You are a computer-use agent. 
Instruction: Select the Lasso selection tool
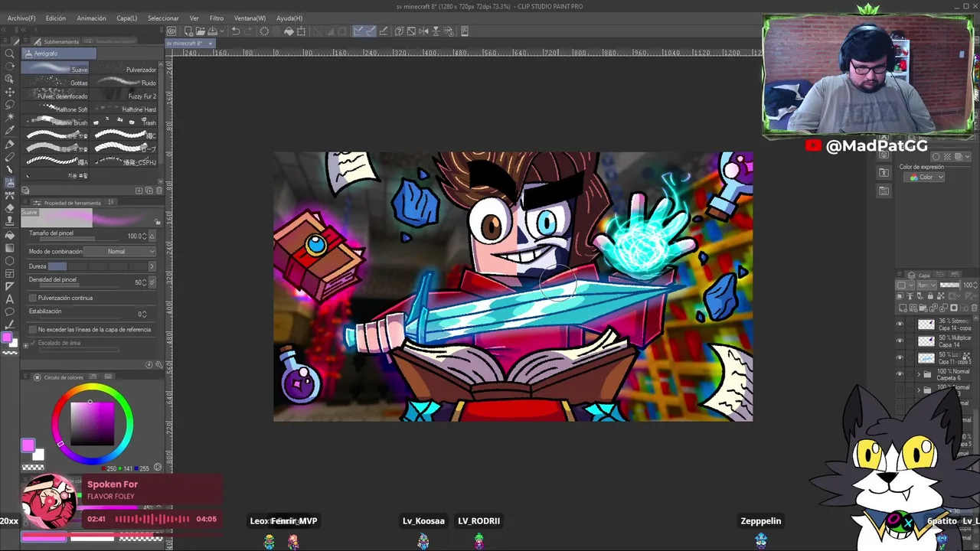click(x=9, y=104)
